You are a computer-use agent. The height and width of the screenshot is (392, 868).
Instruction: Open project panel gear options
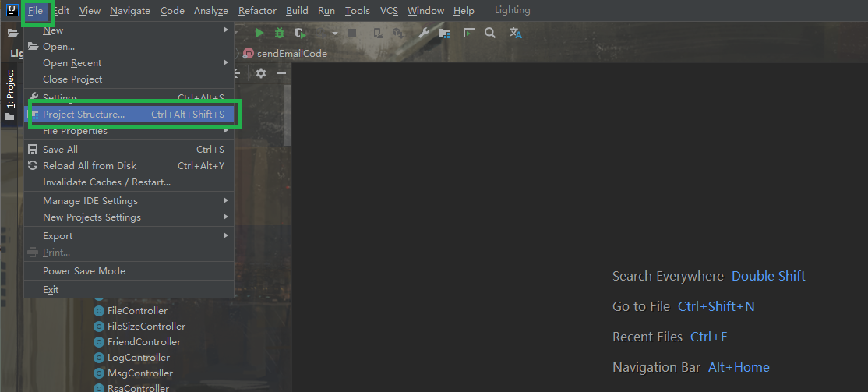point(261,73)
